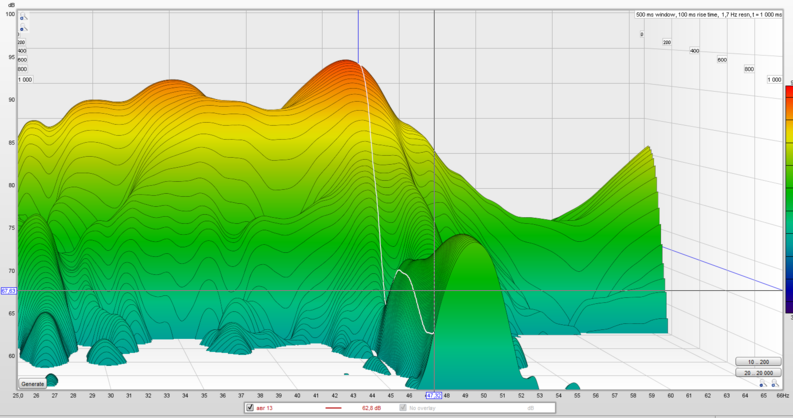Click the 1 000 ms time label at left

click(x=24, y=79)
